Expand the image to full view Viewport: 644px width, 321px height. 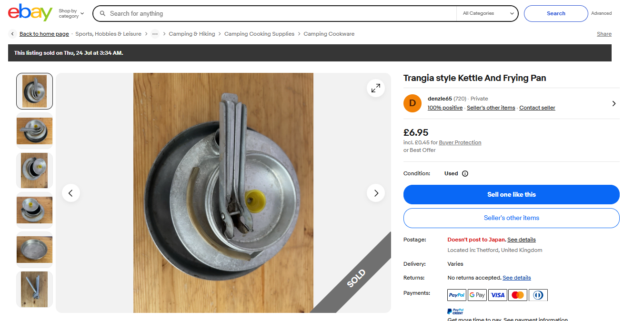[x=376, y=88]
